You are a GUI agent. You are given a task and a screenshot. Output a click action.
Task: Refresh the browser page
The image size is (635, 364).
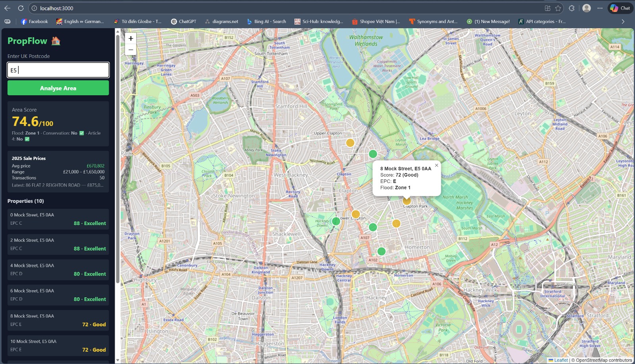click(x=21, y=8)
